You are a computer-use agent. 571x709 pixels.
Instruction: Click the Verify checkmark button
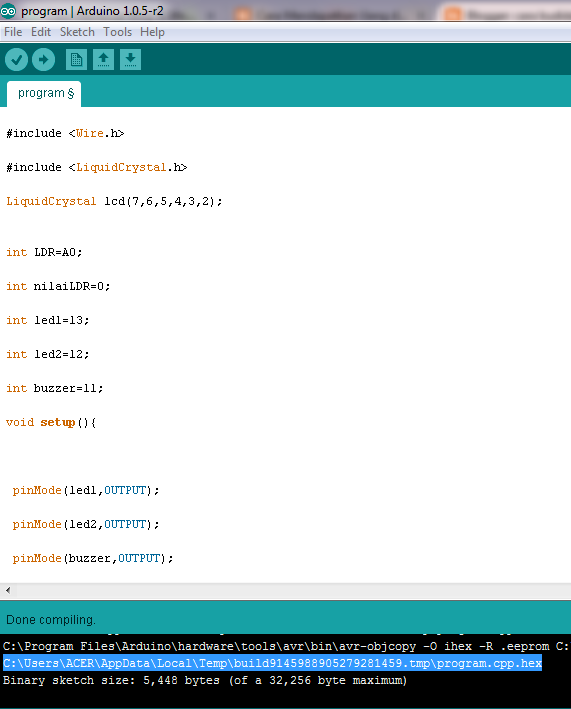click(16, 60)
